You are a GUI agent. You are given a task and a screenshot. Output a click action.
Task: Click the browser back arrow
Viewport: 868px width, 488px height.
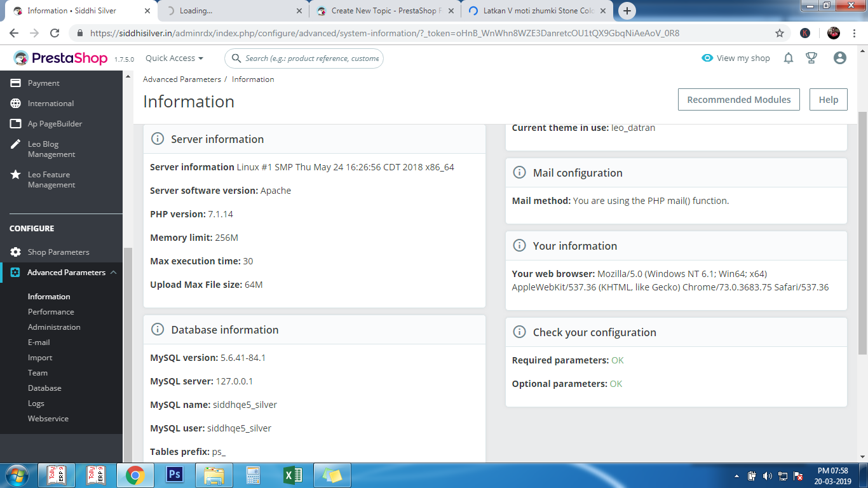[14, 33]
